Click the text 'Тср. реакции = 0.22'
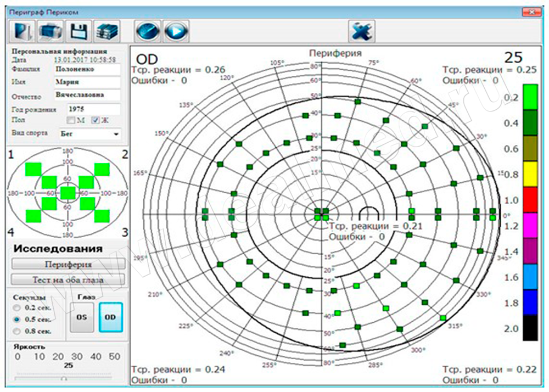Viewport: 549px width, 392px height. point(490,369)
